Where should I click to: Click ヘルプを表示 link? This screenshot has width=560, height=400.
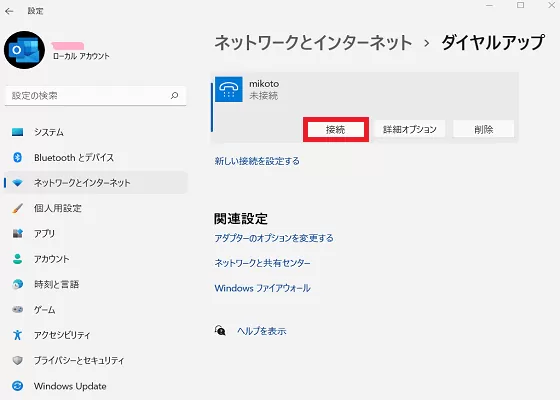pos(262,331)
